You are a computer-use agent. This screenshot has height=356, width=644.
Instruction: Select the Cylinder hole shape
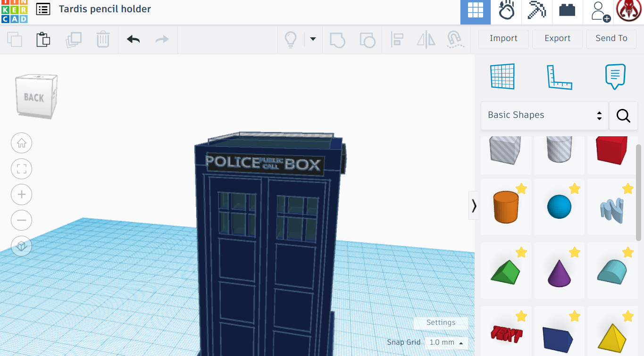point(559,151)
